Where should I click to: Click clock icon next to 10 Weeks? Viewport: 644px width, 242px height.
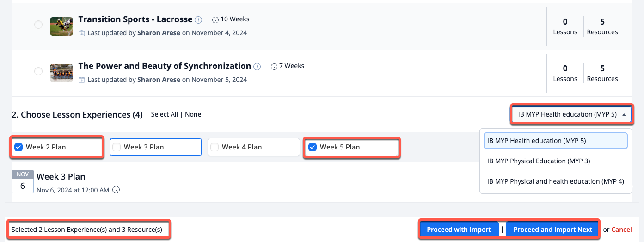pyautogui.click(x=215, y=20)
